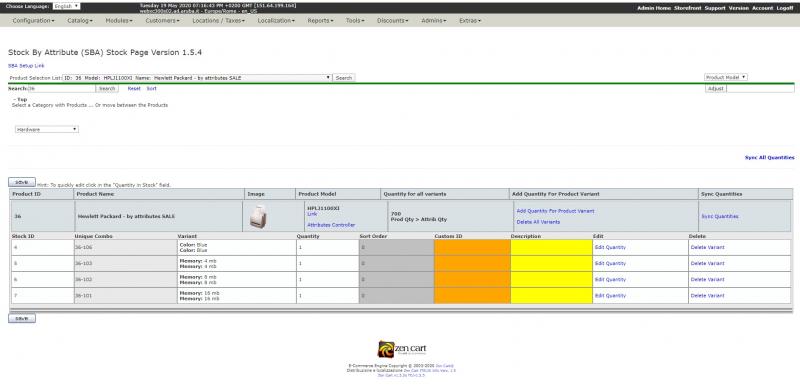Click Edit Quantity for the Color Blue variant
The image size is (800, 390).
[x=610, y=248]
